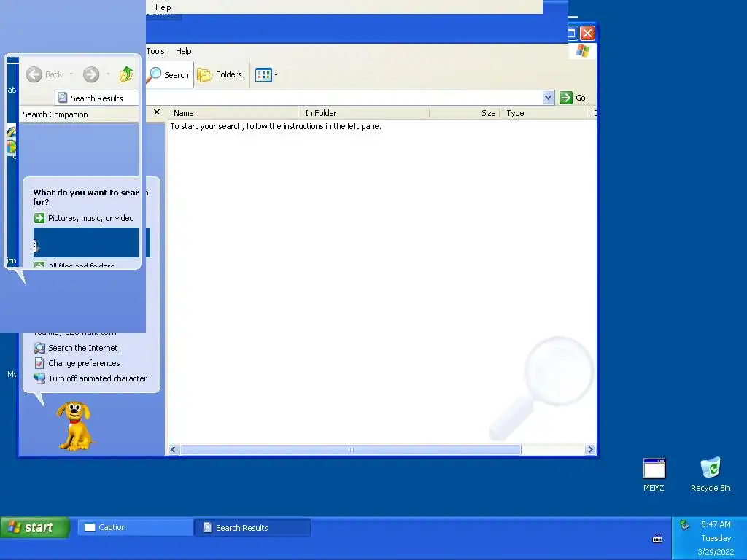Sort results by In Folder column header
This screenshot has height=560, width=747.
coord(364,113)
